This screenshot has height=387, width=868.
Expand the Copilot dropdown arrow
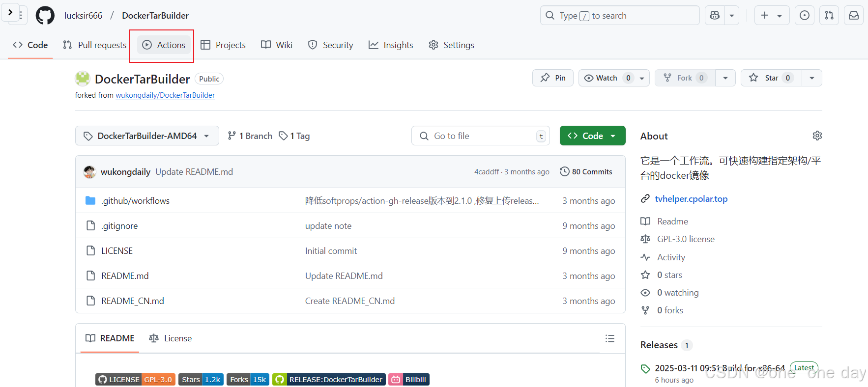pos(732,16)
